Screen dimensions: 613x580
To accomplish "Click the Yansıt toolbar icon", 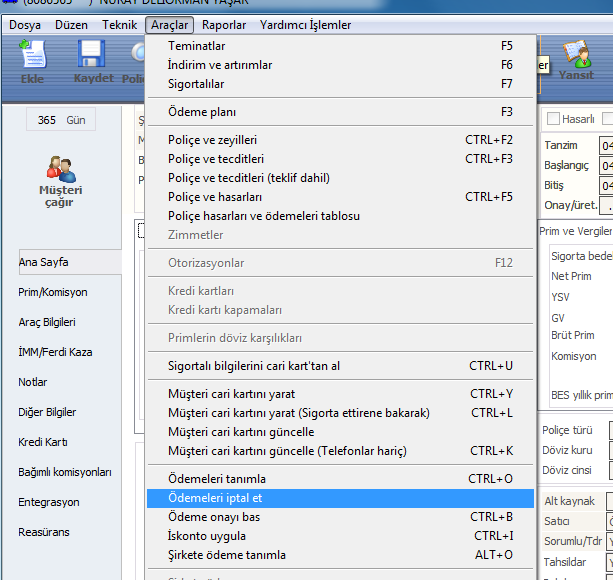I will point(576,61).
